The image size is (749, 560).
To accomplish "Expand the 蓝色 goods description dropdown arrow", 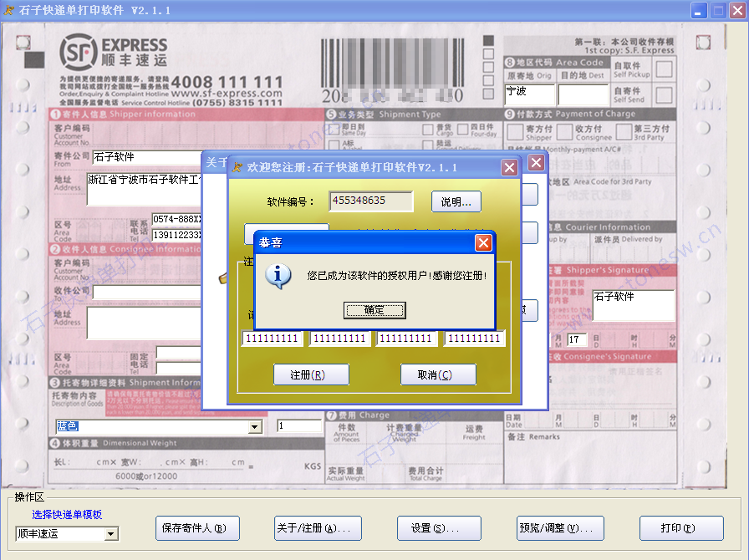I will 255,426.
